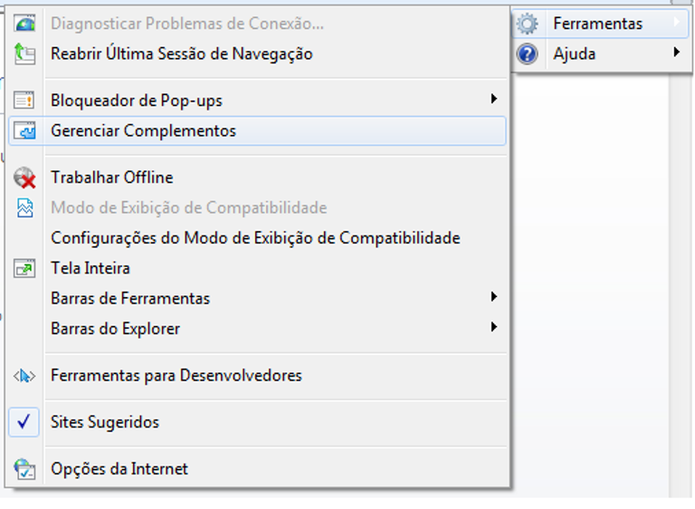
Task: Click the blue Ajuda question mark icon
Action: point(527,54)
